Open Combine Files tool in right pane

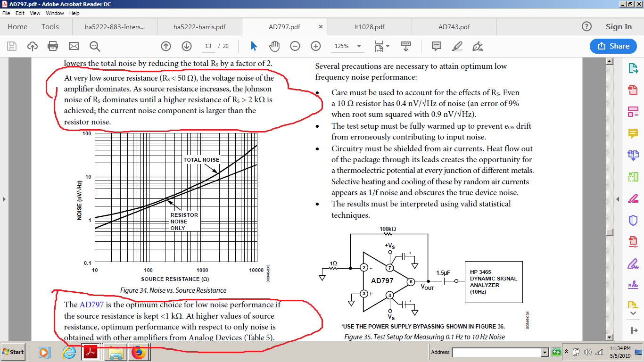pos(633,155)
